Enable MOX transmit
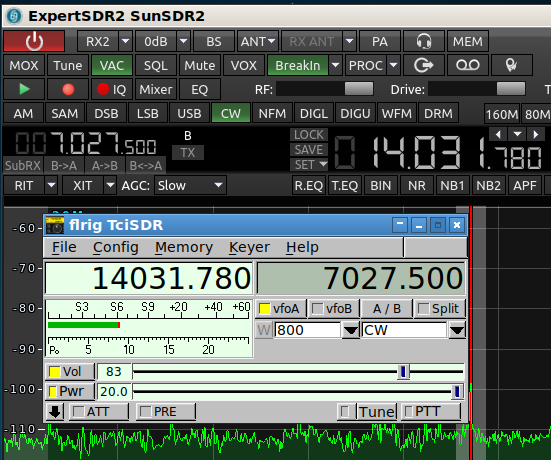Viewport: 551px width, 460px height. pyautogui.click(x=24, y=65)
